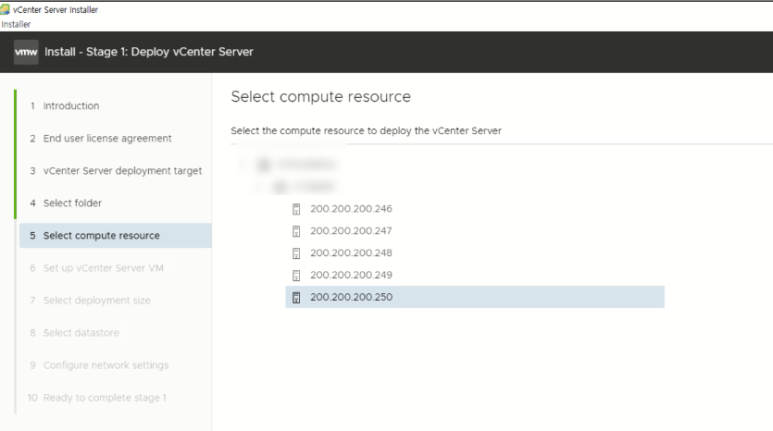773x431 pixels.
Task: Click the vCenter Server Installer title icon
Action: coord(5,9)
